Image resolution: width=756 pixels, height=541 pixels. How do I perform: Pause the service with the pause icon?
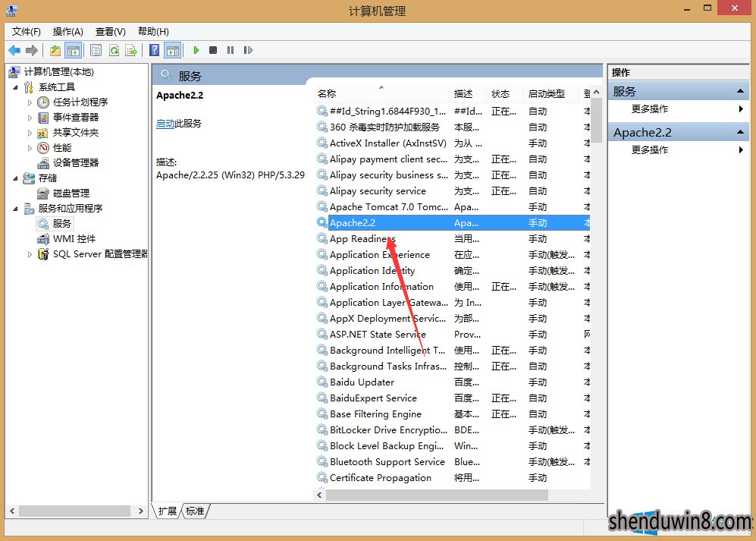(x=231, y=50)
